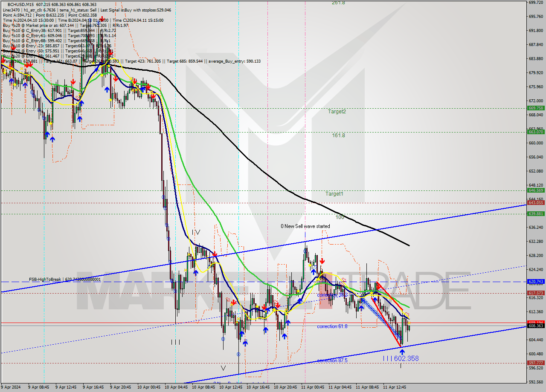The image size is (546, 392).
Task: Click the green 646.569 price tag
Action: tap(536, 190)
